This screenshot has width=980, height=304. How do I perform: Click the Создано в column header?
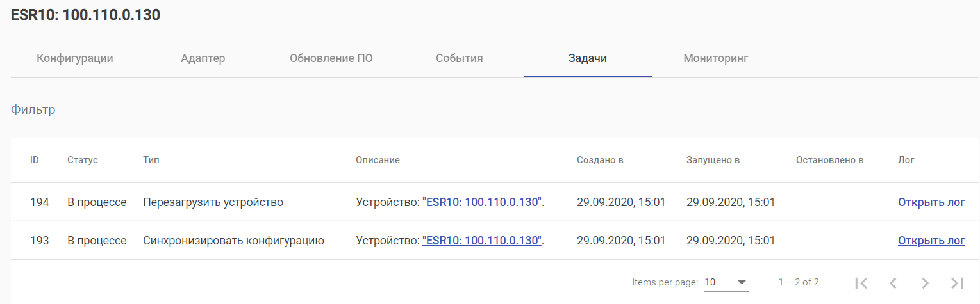(x=600, y=160)
